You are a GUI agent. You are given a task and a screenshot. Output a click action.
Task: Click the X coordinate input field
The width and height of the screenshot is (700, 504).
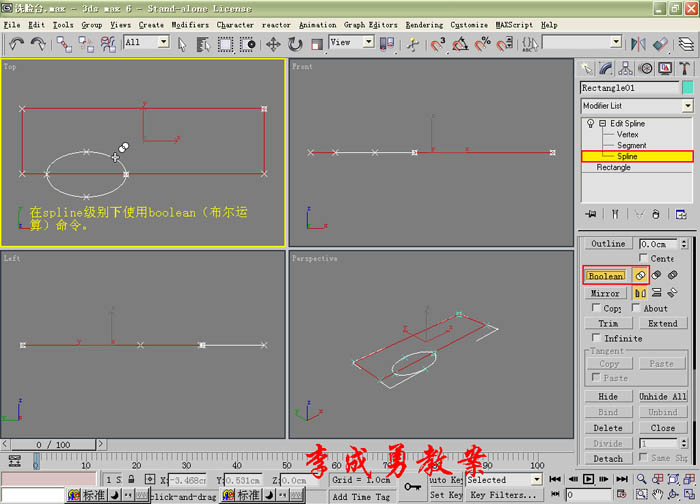[x=188, y=480]
